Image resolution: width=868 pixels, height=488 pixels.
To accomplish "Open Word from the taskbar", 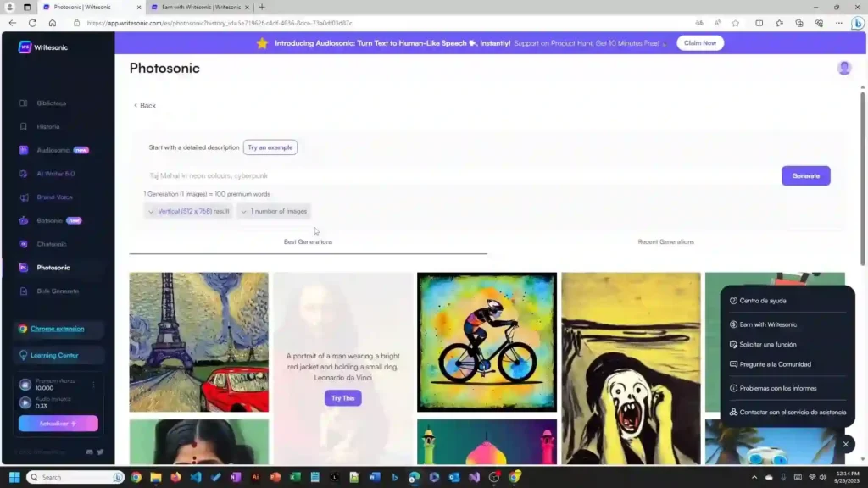I will [x=375, y=477].
